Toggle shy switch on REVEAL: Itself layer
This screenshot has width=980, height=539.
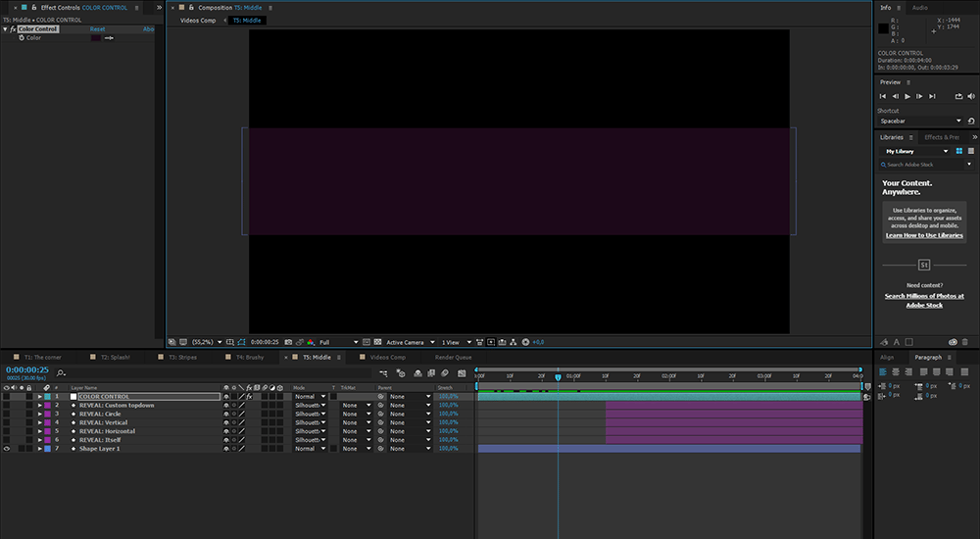pos(226,440)
